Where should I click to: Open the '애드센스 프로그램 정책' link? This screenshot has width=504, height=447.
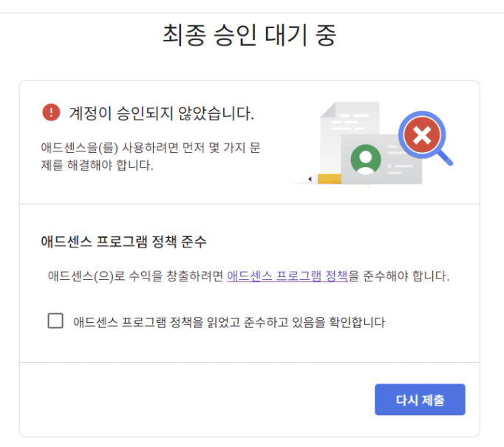pos(287,277)
